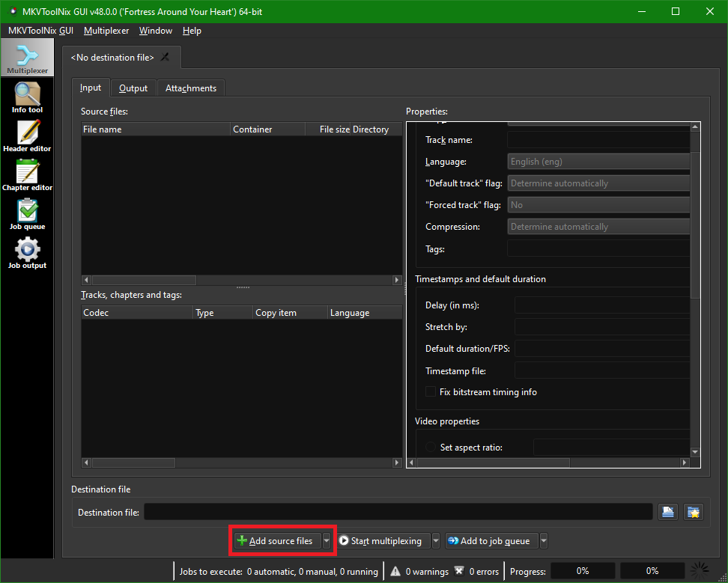Open the Job output view
Screen dimensions: 728x583
click(x=27, y=253)
